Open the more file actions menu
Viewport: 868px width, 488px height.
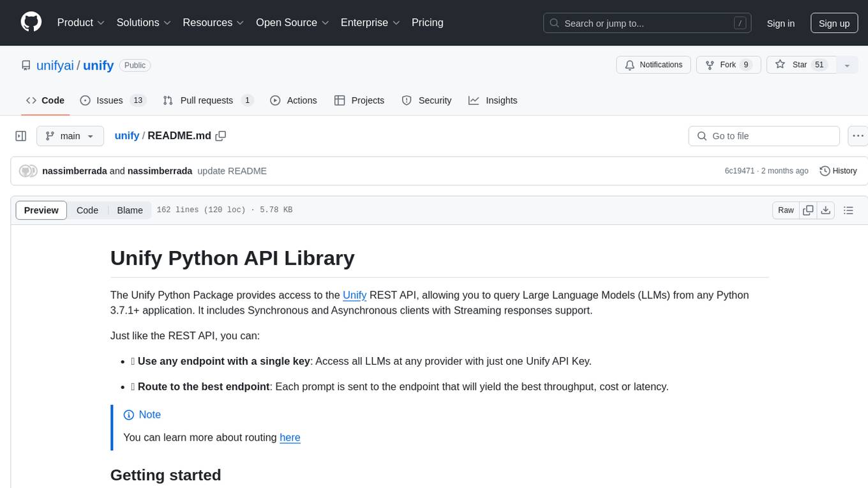[858, 136]
